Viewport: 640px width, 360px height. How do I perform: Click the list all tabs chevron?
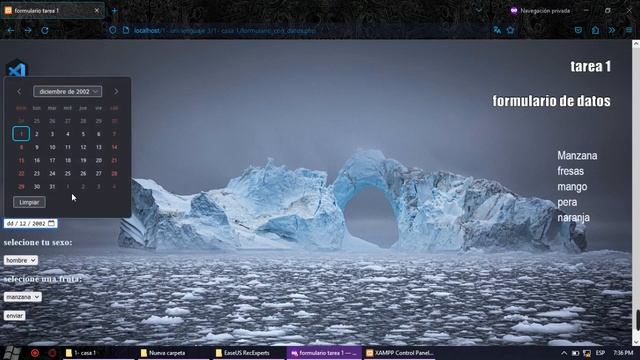pyautogui.click(x=479, y=11)
